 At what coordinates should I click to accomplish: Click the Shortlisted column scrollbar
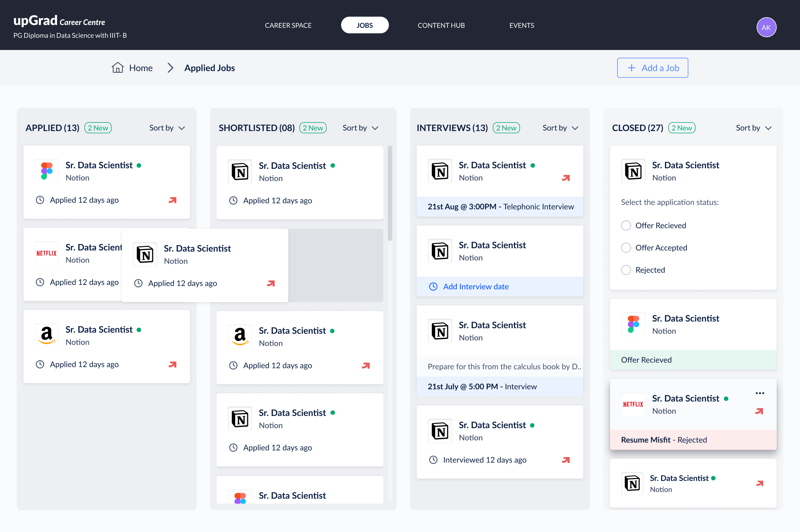click(390, 193)
